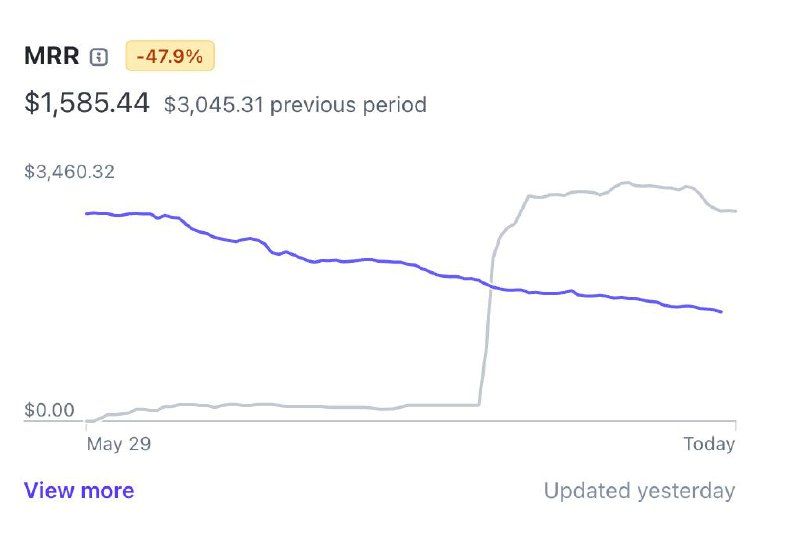800x549 pixels.
Task: Open the View more link
Action: pyautogui.click(x=79, y=490)
